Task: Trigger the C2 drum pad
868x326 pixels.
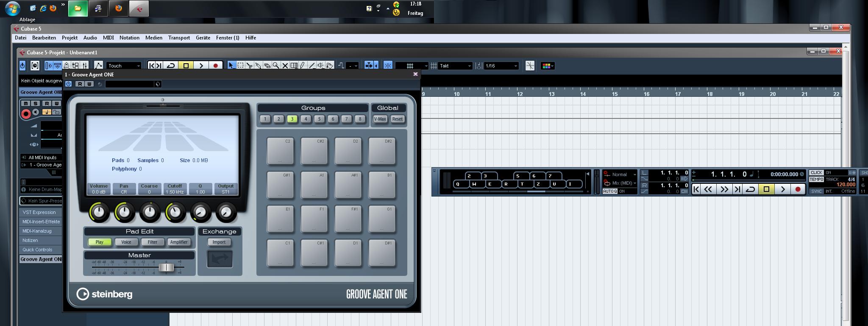Action: point(280,151)
